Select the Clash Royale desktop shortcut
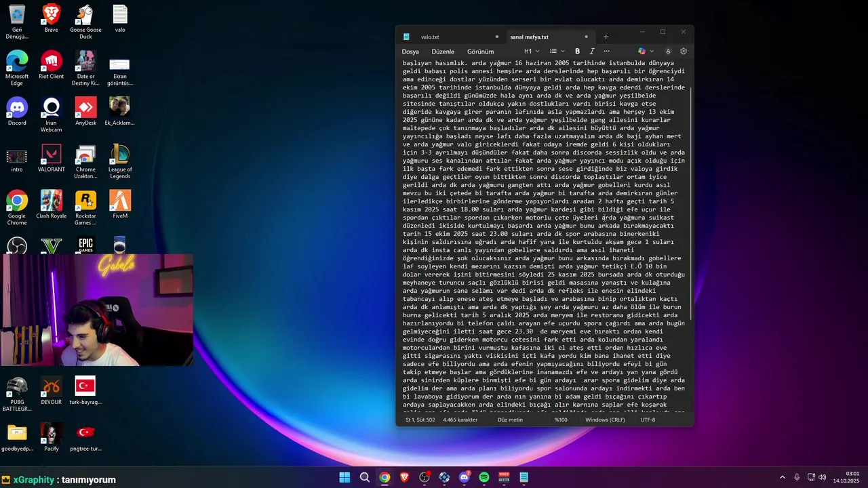868x488 pixels. [52, 205]
